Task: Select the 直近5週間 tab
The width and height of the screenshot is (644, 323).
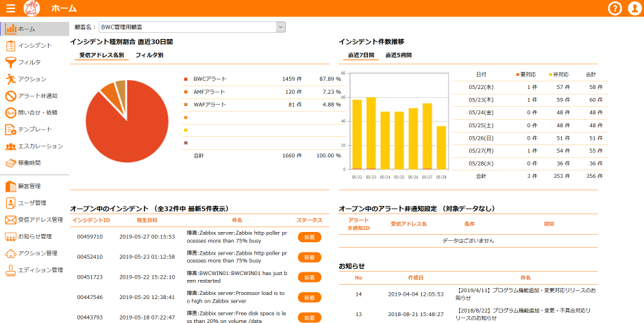Action: tap(399, 55)
